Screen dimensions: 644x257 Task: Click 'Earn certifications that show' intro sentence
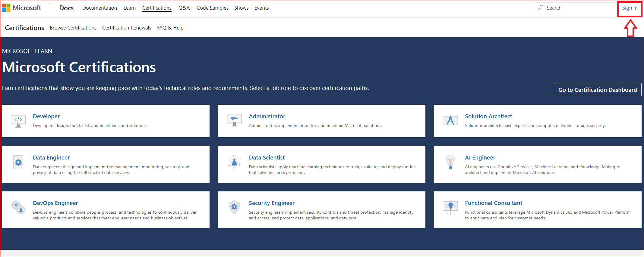click(185, 88)
